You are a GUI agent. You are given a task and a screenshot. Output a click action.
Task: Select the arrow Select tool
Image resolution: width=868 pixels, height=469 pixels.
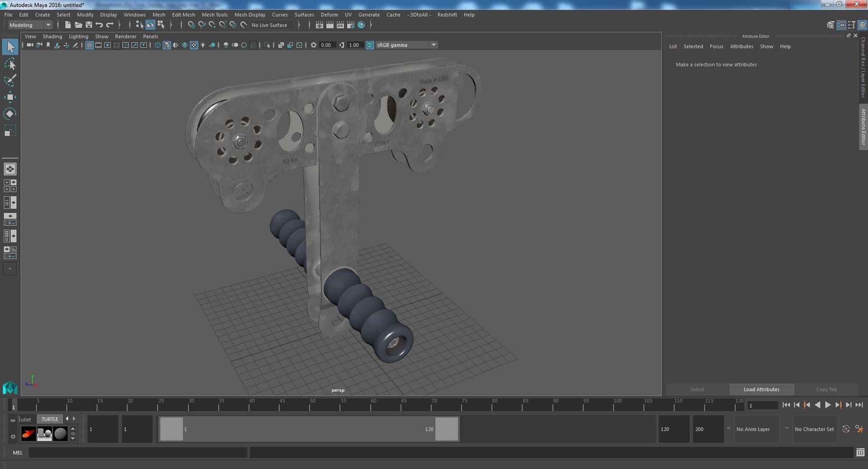10,47
